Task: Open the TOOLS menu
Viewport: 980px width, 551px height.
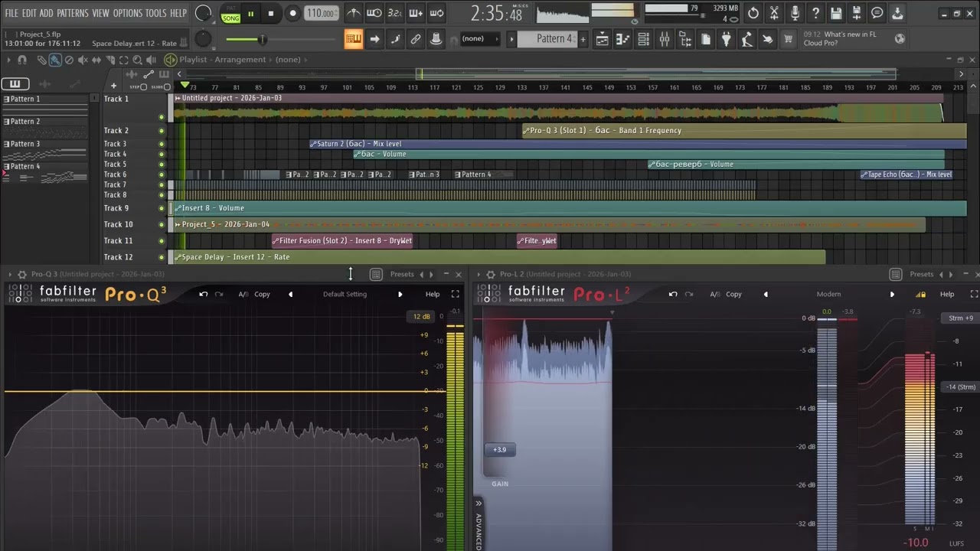Action: (155, 13)
